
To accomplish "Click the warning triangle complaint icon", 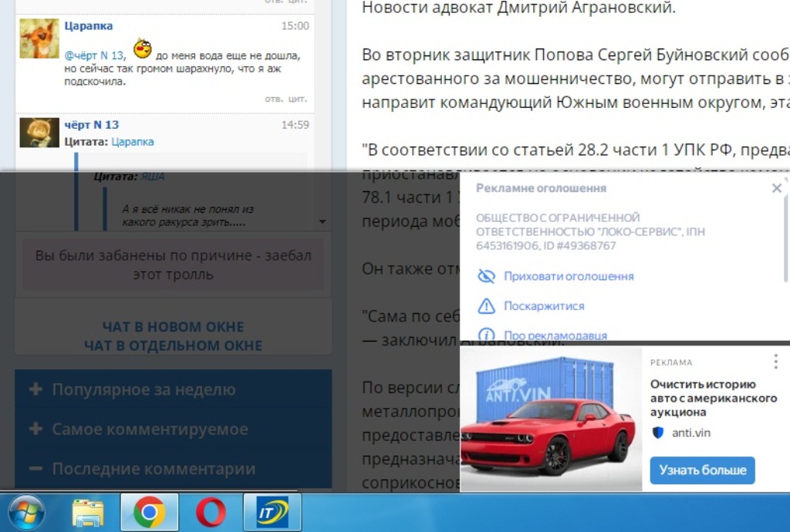I will pos(486,306).
